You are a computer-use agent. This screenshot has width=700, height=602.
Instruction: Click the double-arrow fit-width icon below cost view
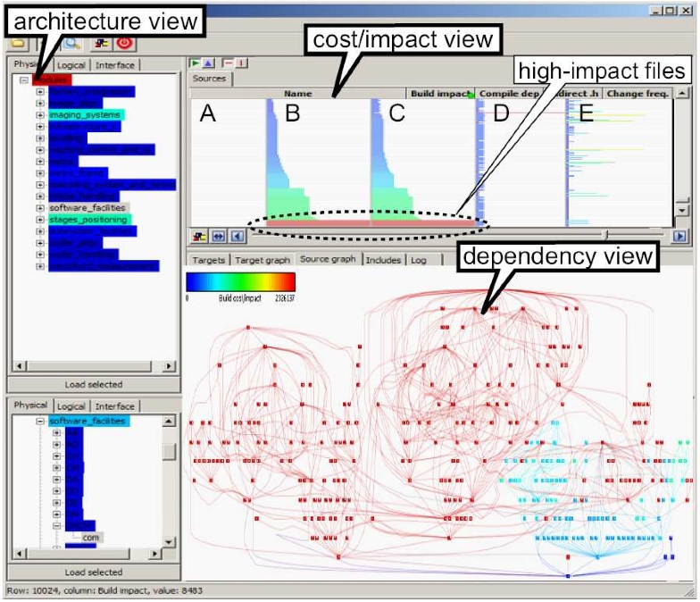217,237
